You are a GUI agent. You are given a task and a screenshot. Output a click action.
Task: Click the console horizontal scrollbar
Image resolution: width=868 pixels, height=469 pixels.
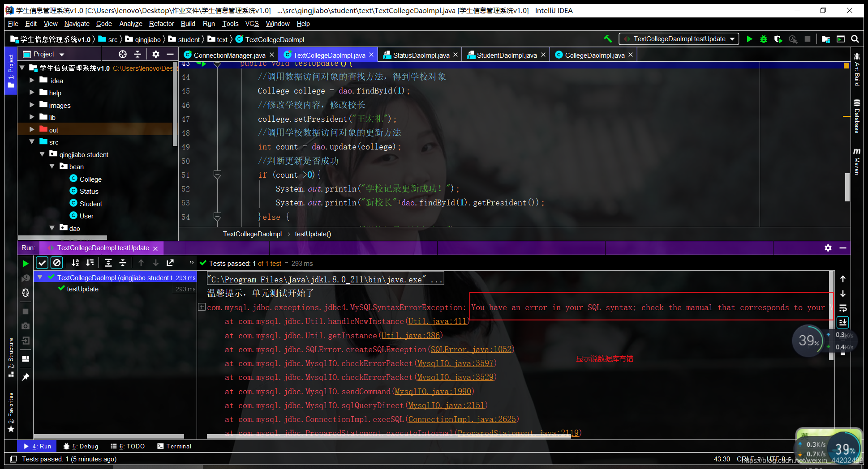coord(389,436)
